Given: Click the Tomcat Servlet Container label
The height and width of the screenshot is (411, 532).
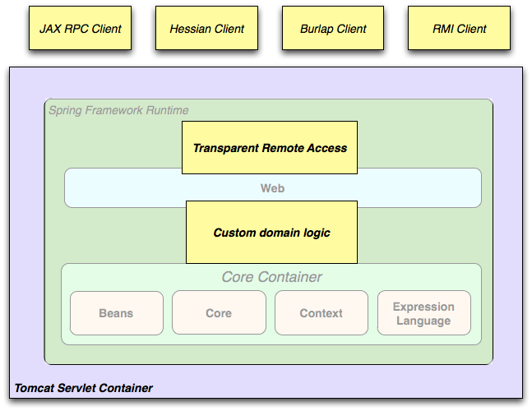Looking at the screenshot, I should [x=84, y=388].
